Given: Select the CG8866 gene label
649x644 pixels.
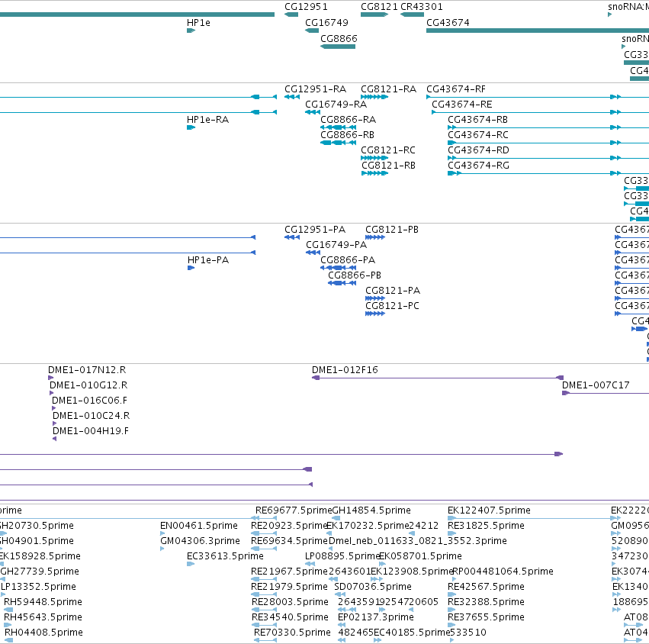Looking at the screenshot, I should (339, 39).
